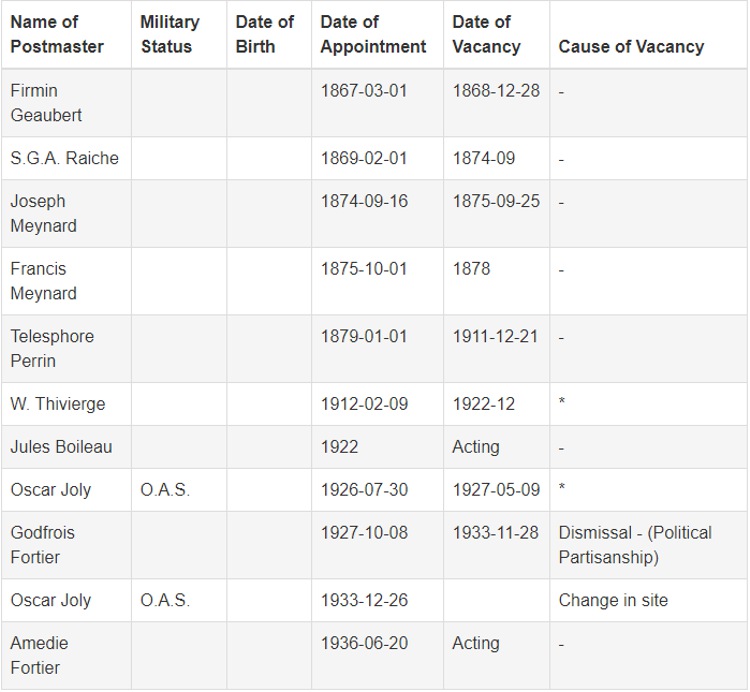Click W. Thivierge's name cell
Image resolution: width=750 pixels, height=692 pixels.
pos(57,404)
